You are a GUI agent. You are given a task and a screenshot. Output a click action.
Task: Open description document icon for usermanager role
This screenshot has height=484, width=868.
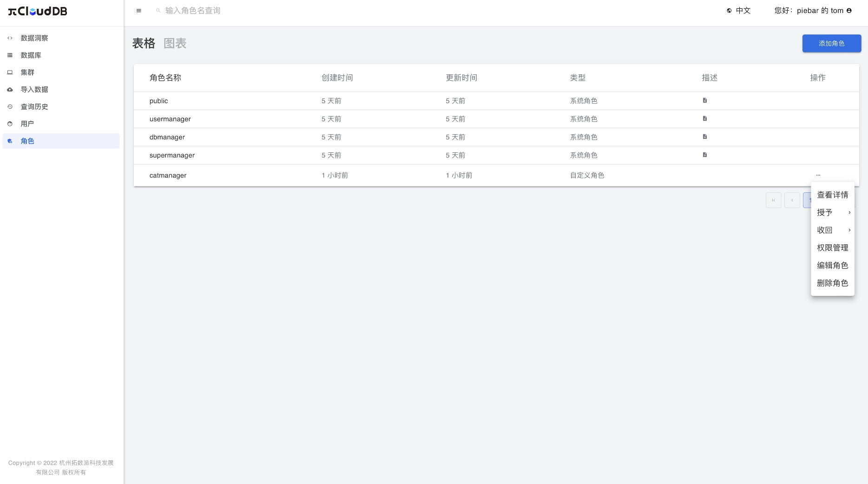[705, 118]
